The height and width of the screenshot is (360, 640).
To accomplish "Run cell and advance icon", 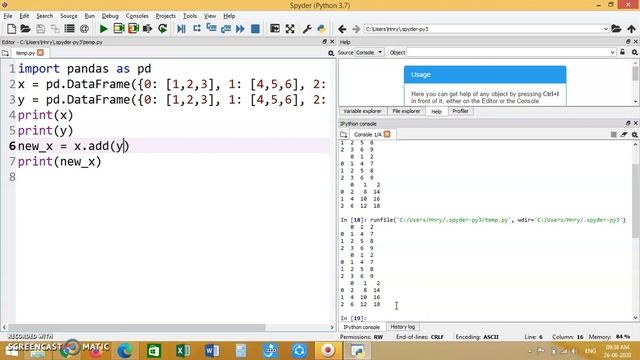I will [x=133, y=29].
